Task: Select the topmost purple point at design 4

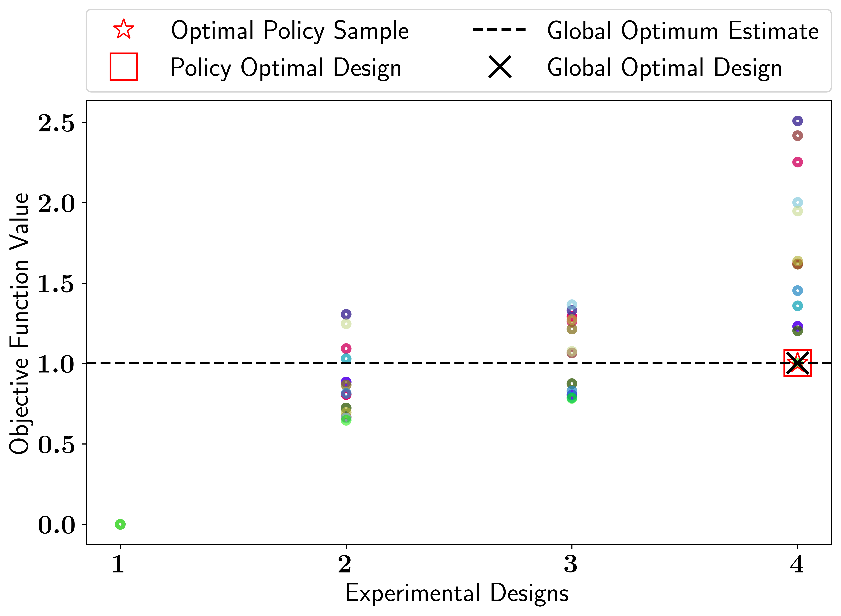Action: 797,121
